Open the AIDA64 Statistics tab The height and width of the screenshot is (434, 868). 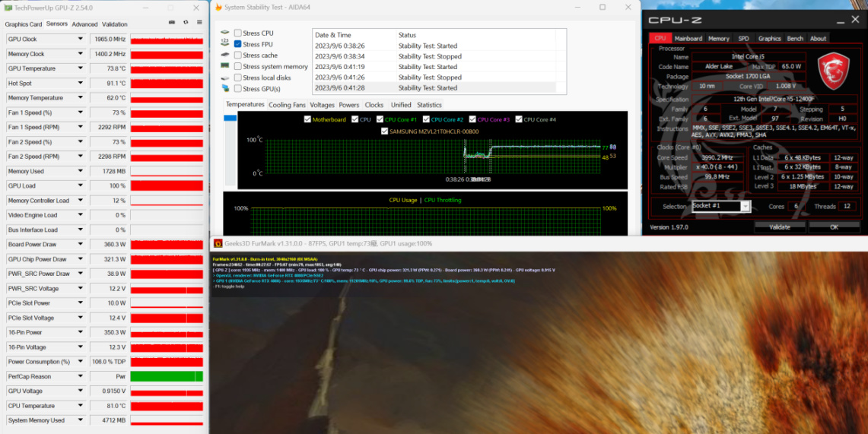(430, 104)
